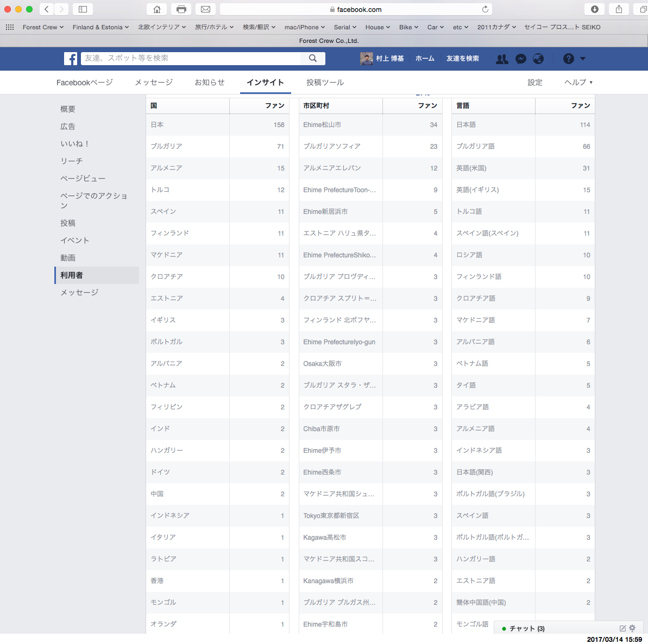Open the 設定 tab
Viewport: 648px width, 644px height.
click(535, 83)
